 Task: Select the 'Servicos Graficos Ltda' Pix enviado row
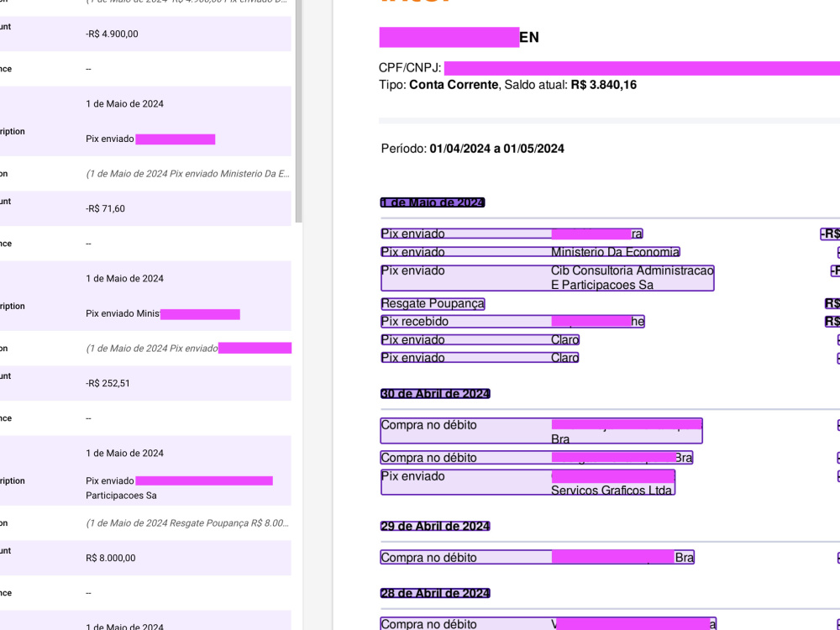pos(528,482)
